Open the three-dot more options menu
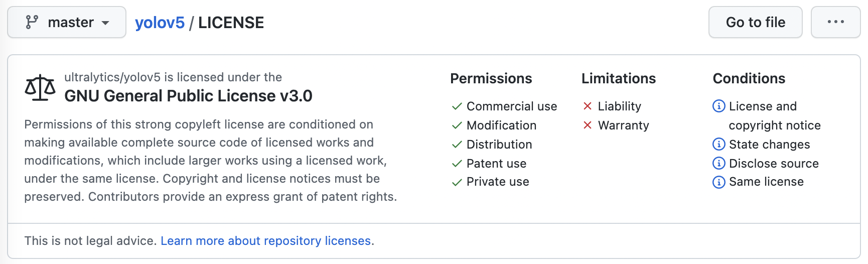Viewport: 868px width, 264px height. point(835,22)
